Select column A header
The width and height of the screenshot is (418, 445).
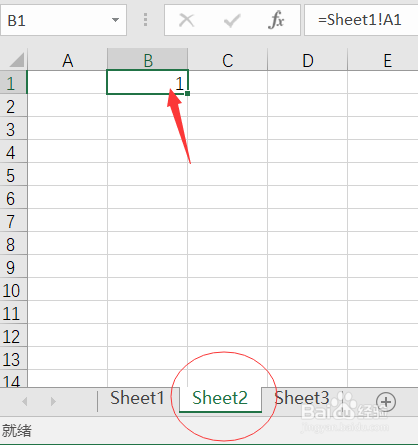point(67,60)
